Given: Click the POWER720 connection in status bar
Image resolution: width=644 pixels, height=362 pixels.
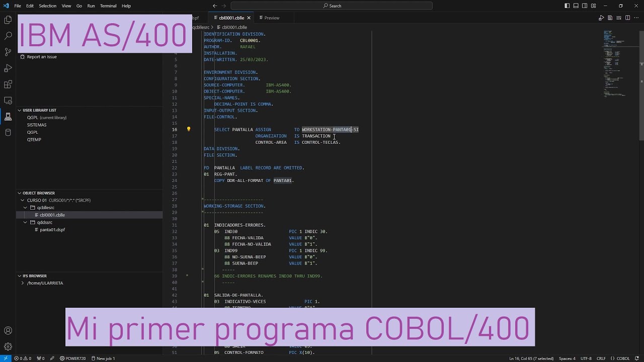Looking at the screenshot, I should pos(72,358).
